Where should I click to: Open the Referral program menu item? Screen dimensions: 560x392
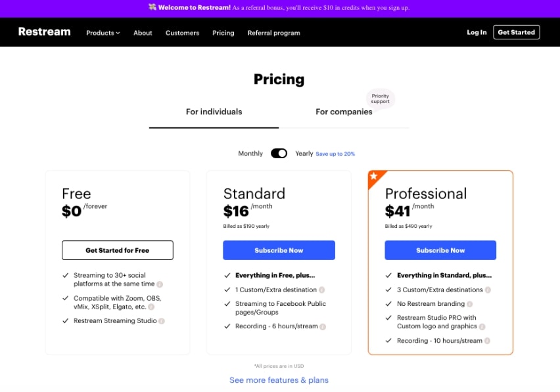274,33
